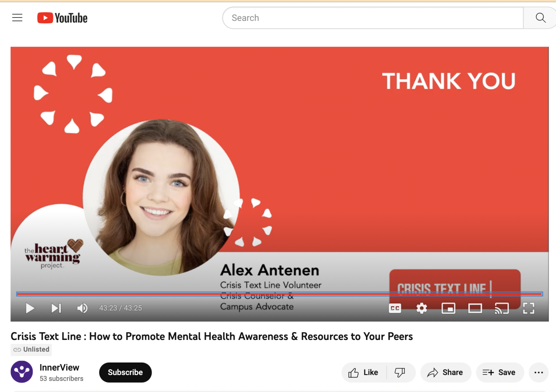
Task: Dislike this video
Action: pos(400,372)
